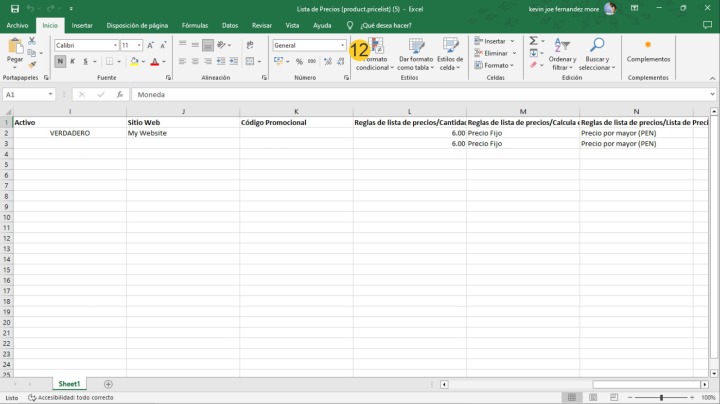Open the Fórmulas ribbon tab
The image size is (720, 404).
coord(194,25)
